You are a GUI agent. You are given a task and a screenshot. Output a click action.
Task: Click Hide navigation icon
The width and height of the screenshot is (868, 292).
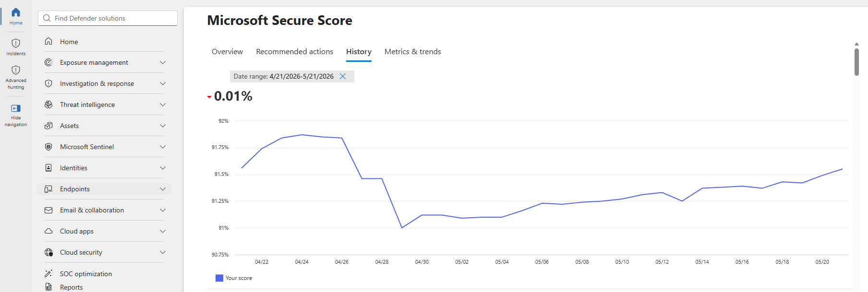coord(16,108)
